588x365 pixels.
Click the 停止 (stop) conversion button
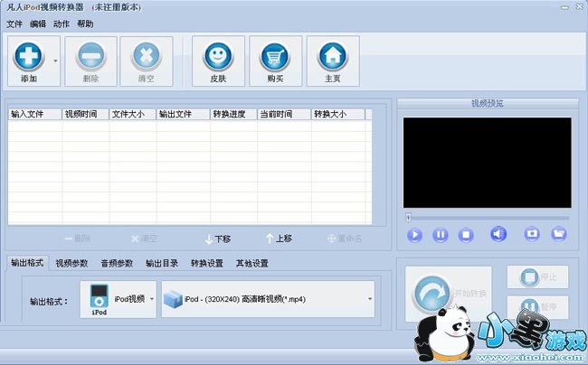pos(537,277)
